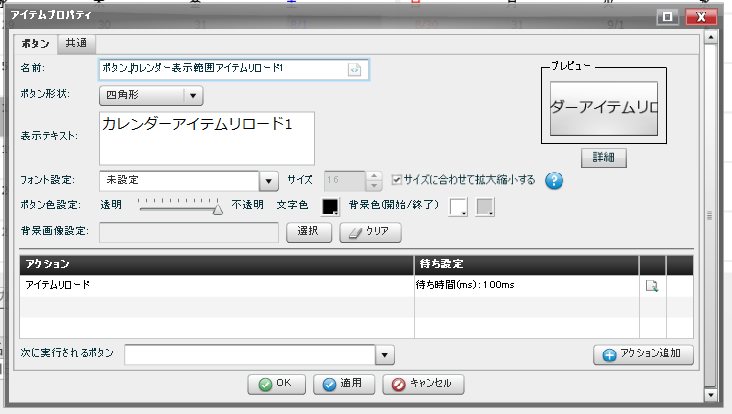This screenshot has height=414, width=732.
Task: Open the ボタン形状 dropdown showing 四角形
Action: 151,95
